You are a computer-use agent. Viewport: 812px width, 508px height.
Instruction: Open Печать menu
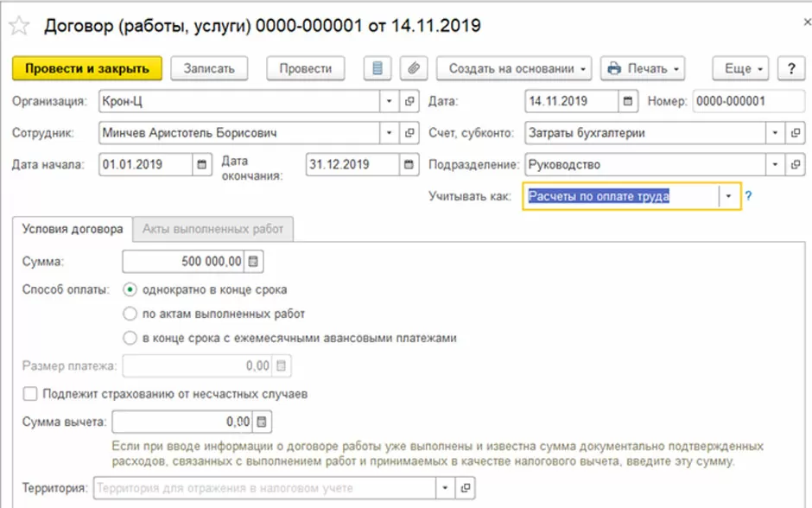[642, 68]
